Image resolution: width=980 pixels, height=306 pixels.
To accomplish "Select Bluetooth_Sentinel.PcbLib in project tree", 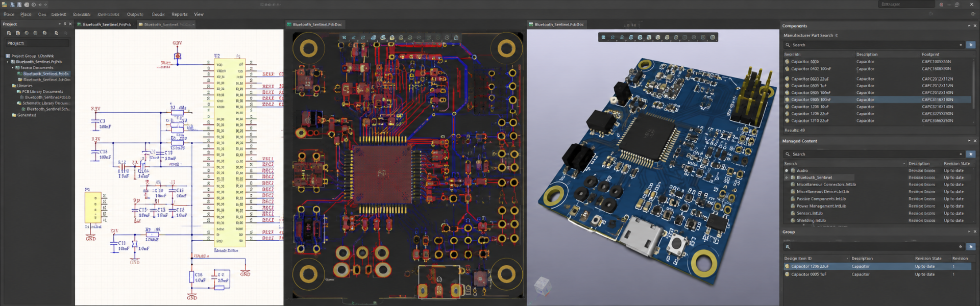I will click(45, 97).
